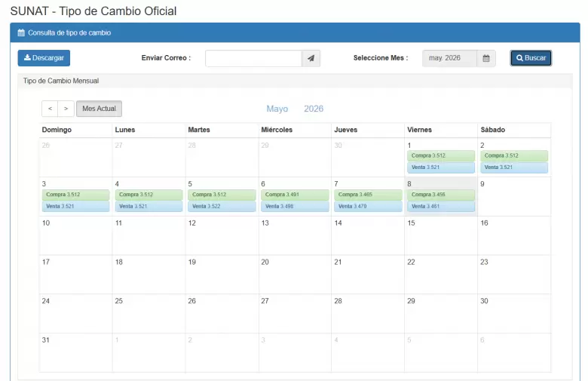Click the 2026 year title
588x381 pixels.
pyautogui.click(x=314, y=109)
